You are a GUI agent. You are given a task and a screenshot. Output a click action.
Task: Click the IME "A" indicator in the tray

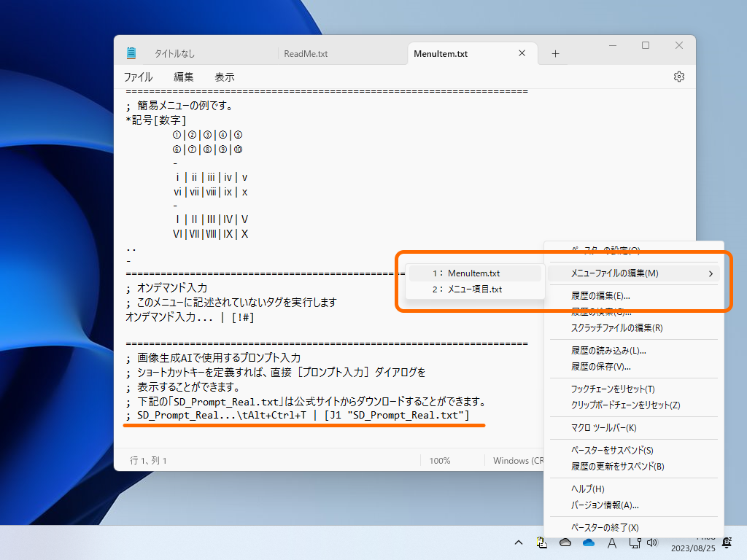[x=611, y=542]
